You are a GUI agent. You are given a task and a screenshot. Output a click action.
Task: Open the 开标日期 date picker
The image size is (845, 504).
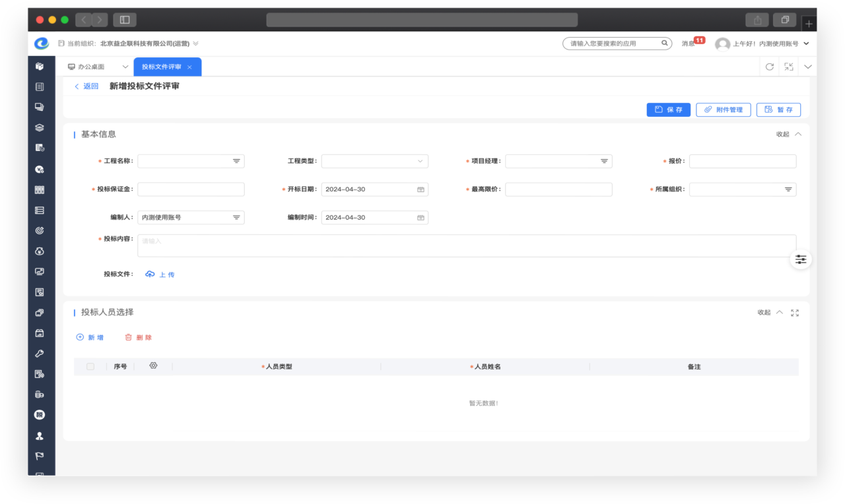[375, 189]
